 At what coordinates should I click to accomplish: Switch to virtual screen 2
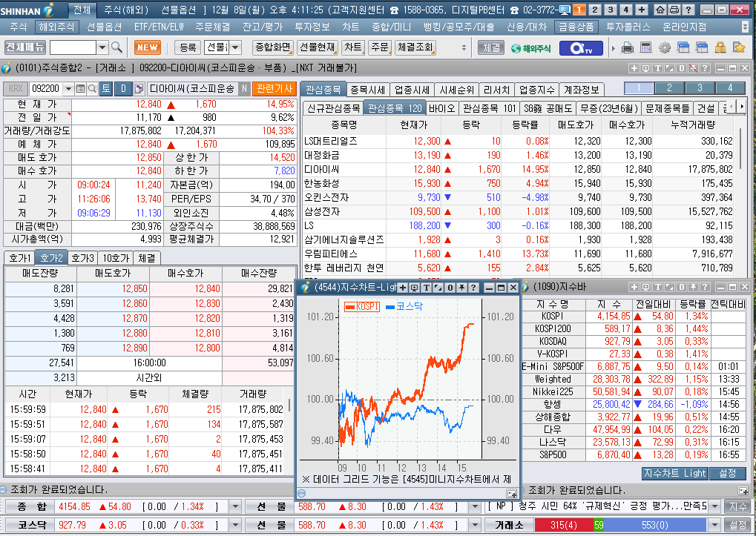(596, 10)
